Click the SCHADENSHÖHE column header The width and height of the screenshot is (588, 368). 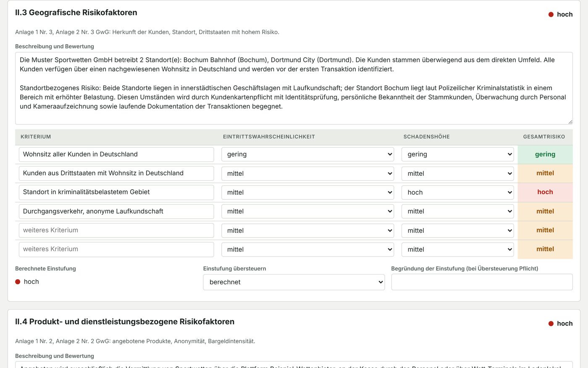click(x=426, y=137)
